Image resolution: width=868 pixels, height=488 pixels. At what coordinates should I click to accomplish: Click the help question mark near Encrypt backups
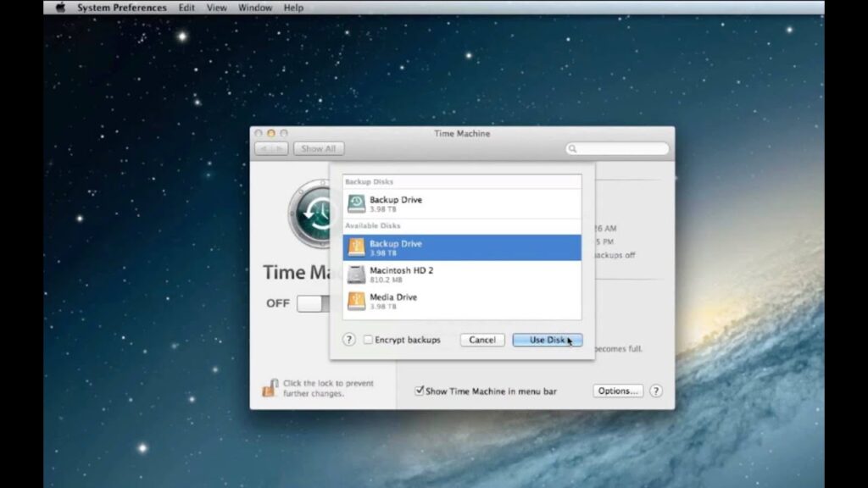348,339
